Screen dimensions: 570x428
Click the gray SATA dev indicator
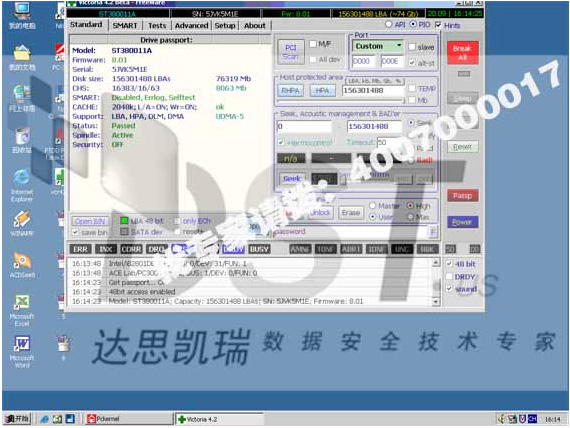(x=124, y=232)
